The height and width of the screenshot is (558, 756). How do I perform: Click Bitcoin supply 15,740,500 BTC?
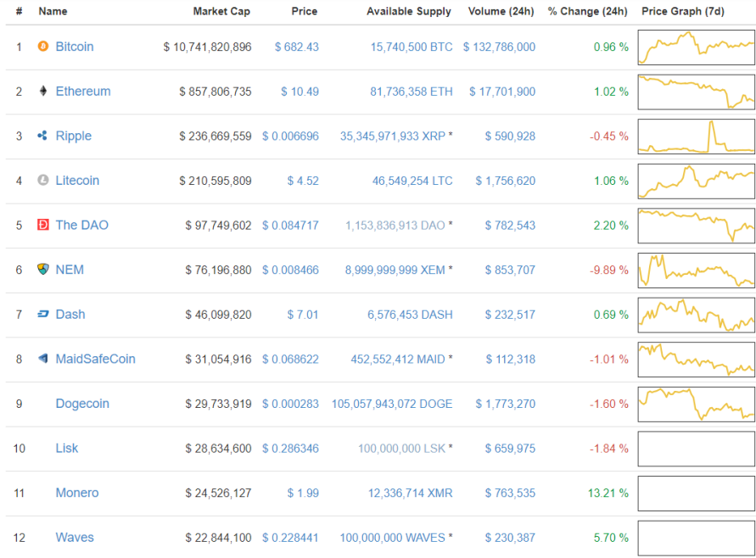pos(412,47)
